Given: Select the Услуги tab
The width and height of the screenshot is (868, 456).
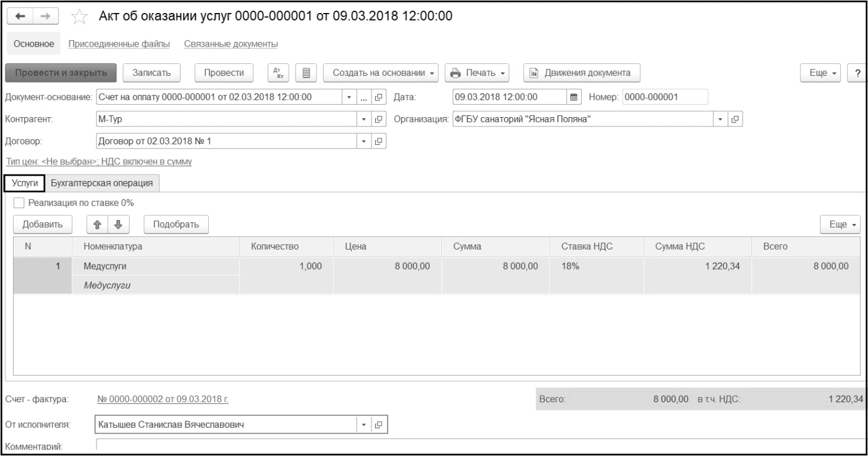Looking at the screenshot, I should (25, 183).
